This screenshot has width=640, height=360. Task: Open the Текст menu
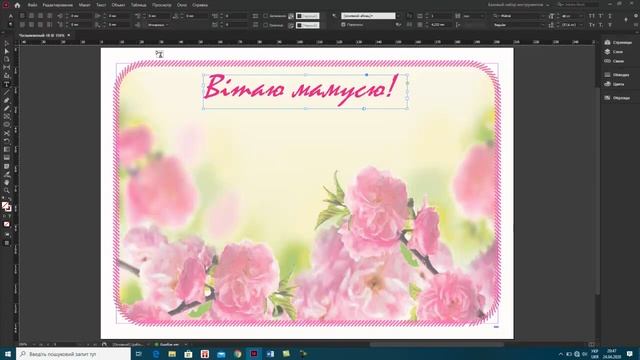pos(101,5)
